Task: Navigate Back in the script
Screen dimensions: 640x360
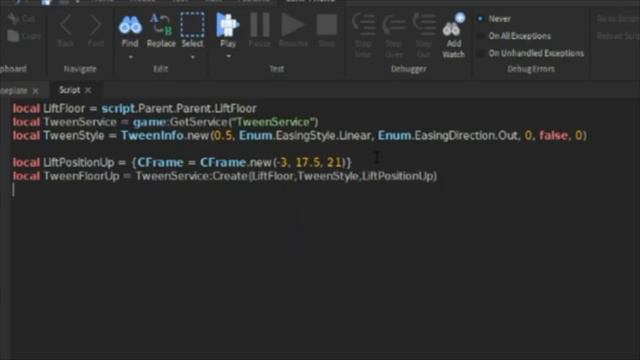Action: [66, 31]
